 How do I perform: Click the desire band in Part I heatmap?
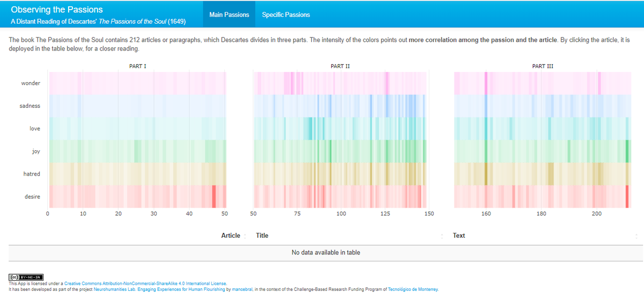(137, 196)
